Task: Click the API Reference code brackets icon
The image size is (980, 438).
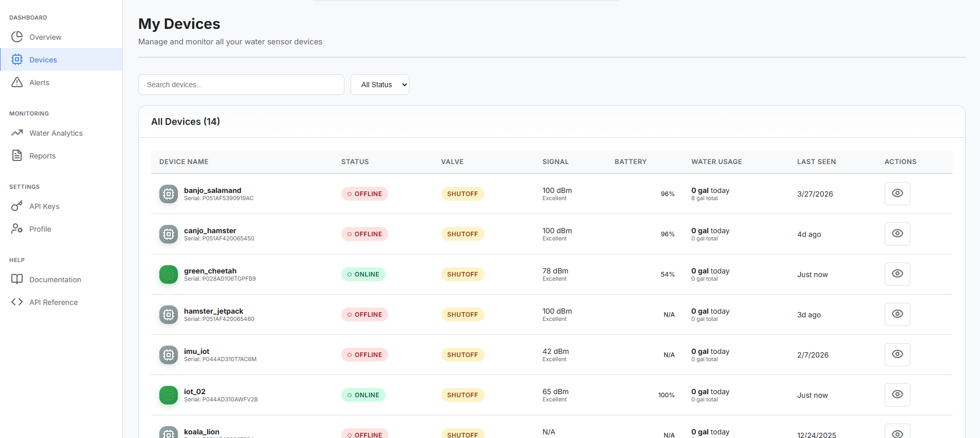Action: pyautogui.click(x=17, y=302)
